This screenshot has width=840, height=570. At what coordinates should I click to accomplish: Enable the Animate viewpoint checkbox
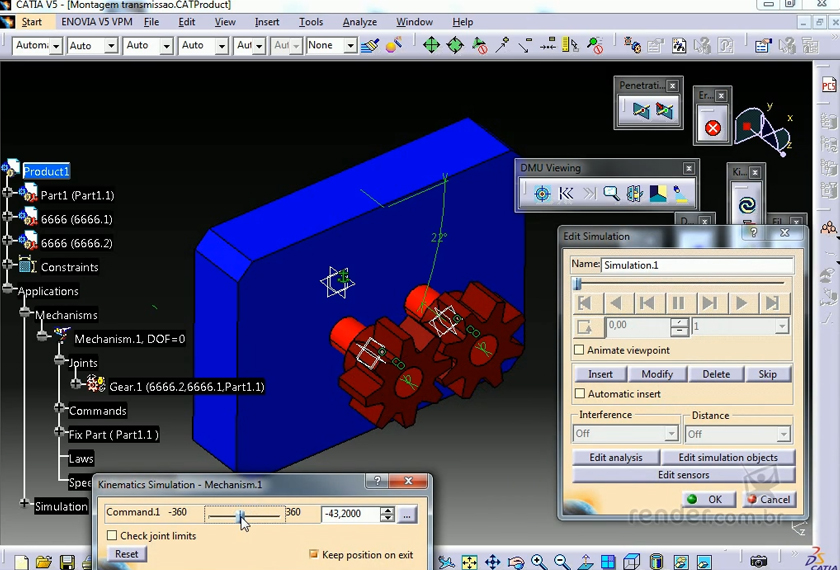tap(580, 350)
